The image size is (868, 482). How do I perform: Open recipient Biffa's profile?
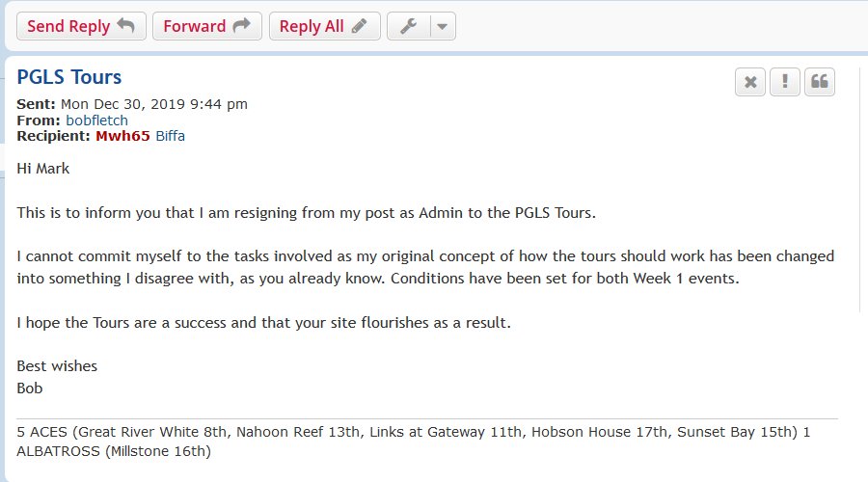[x=170, y=136]
